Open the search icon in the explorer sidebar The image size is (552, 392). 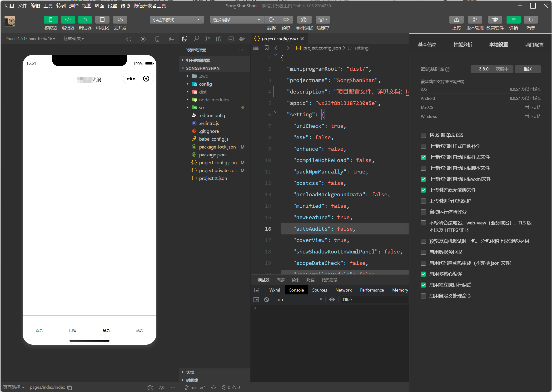pos(196,39)
